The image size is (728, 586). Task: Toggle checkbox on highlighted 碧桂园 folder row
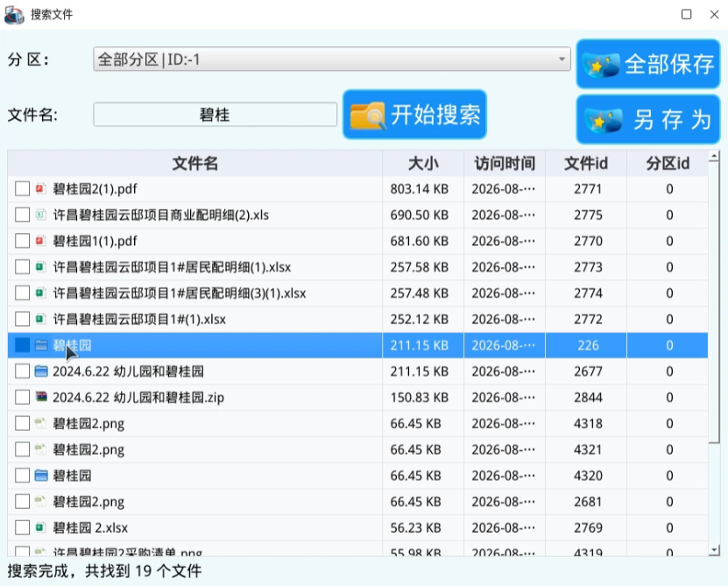pos(22,345)
